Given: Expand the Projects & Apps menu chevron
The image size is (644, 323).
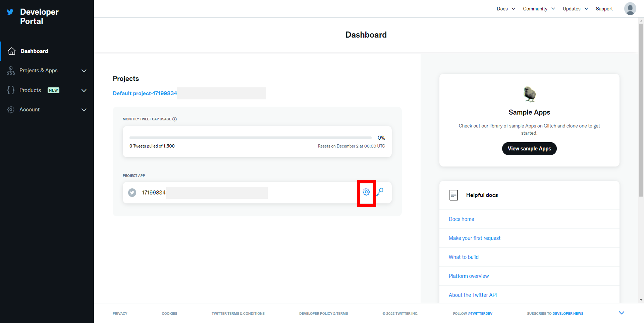Looking at the screenshot, I should click(x=84, y=71).
